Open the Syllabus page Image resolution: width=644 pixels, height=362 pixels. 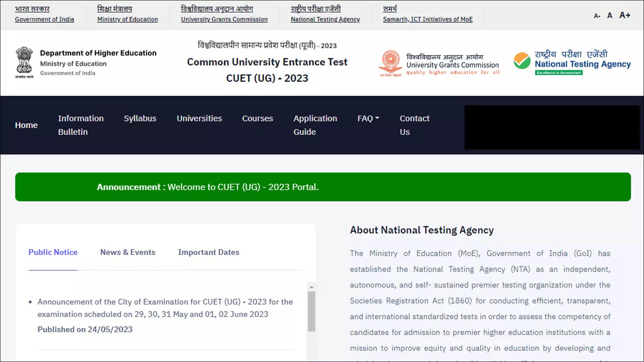tap(140, 118)
